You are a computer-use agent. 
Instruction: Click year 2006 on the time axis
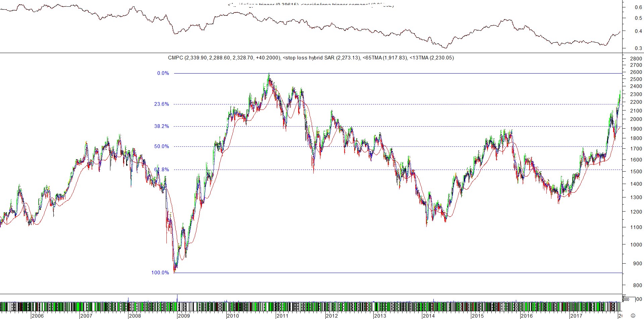tap(38, 316)
